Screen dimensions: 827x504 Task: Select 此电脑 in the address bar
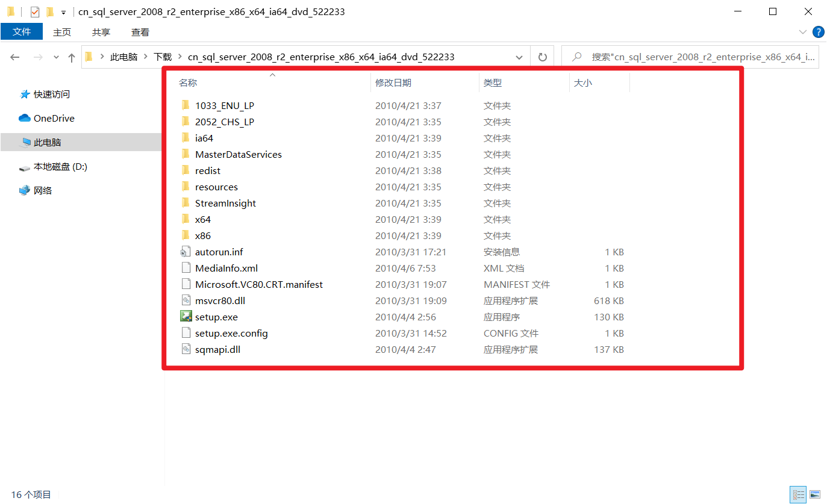(x=124, y=57)
